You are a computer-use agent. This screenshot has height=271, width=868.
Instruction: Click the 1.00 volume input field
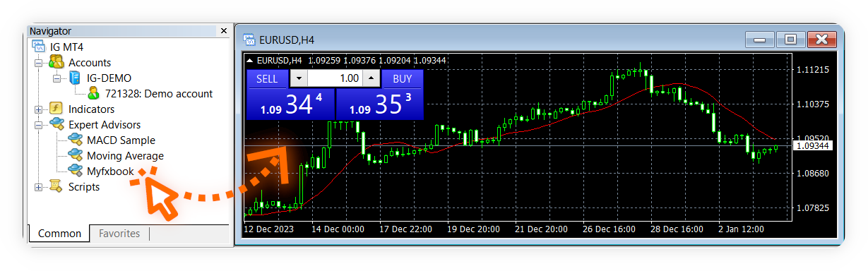335,78
